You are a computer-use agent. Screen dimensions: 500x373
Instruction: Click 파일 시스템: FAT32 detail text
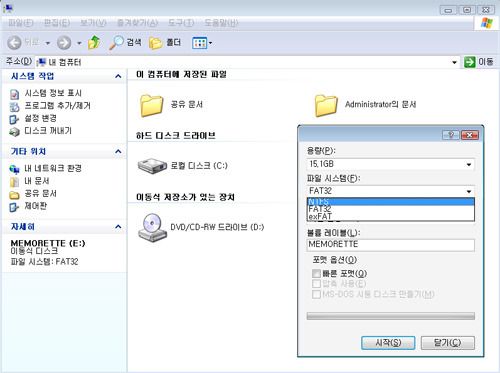click(x=45, y=262)
